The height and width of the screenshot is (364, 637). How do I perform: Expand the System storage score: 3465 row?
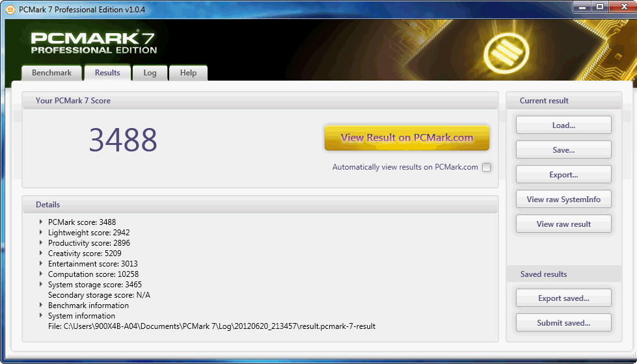[x=41, y=285]
